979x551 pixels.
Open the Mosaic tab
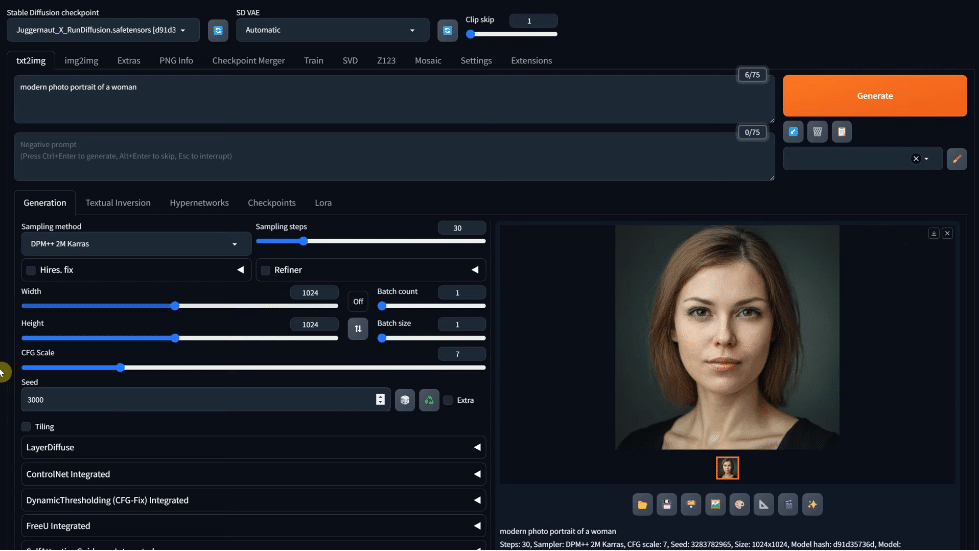click(428, 61)
